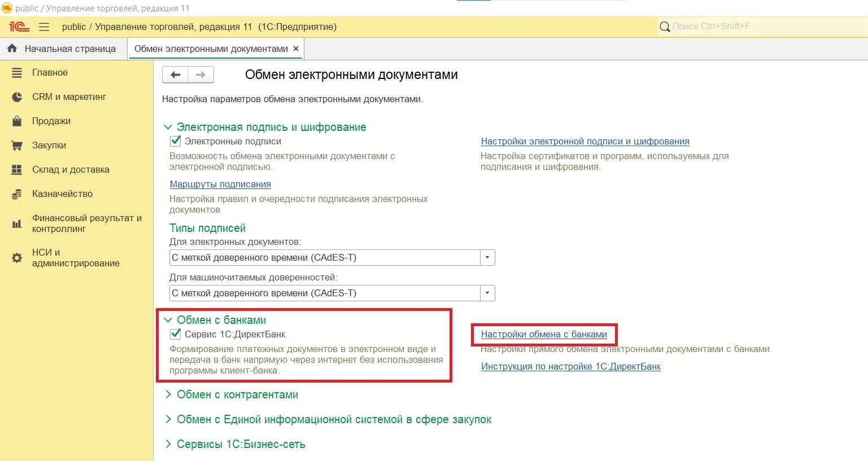Image resolution: width=868 pixels, height=461 pixels.
Task: Close the Обмен электронными документами tab
Action: [x=295, y=49]
